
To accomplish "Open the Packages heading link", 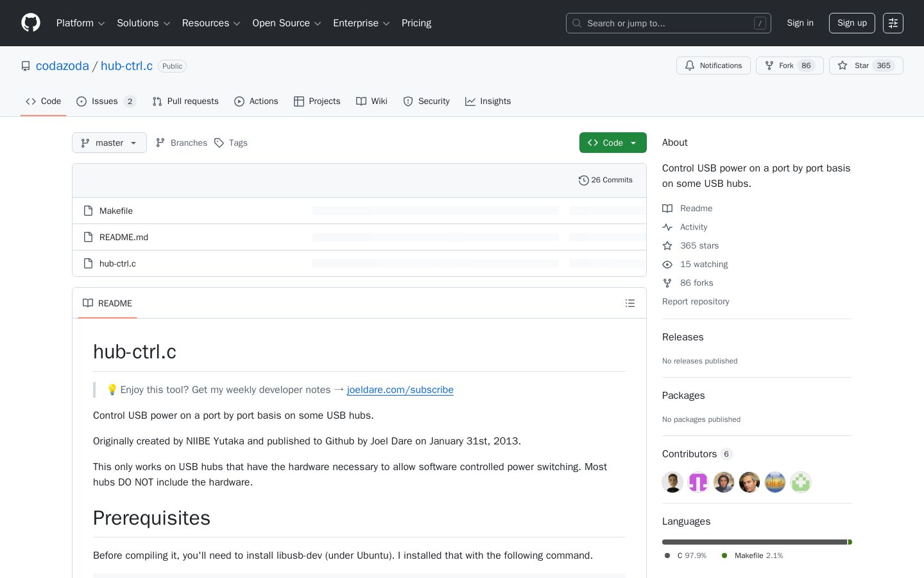I will (x=683, y=396).
